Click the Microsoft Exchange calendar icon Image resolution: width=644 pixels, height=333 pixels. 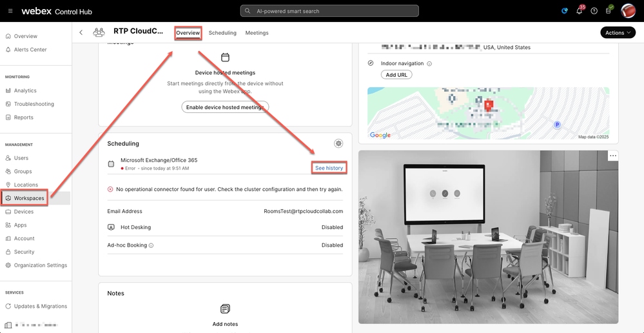click(111, 164)
